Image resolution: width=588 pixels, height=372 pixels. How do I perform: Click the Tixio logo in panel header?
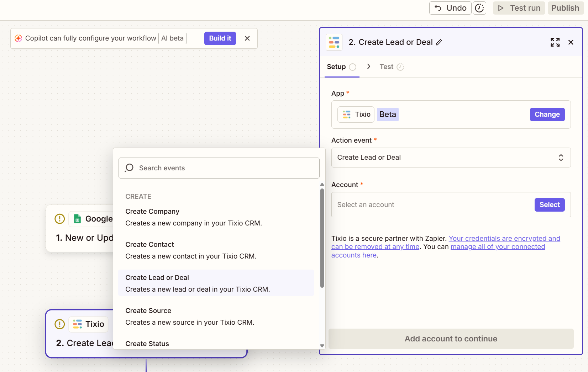(334, 42)
